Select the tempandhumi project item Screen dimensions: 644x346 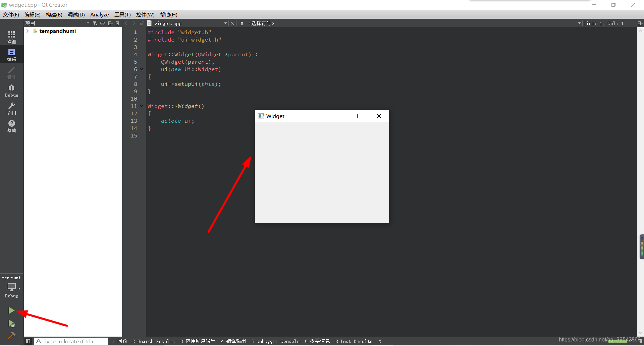point(58,31)
